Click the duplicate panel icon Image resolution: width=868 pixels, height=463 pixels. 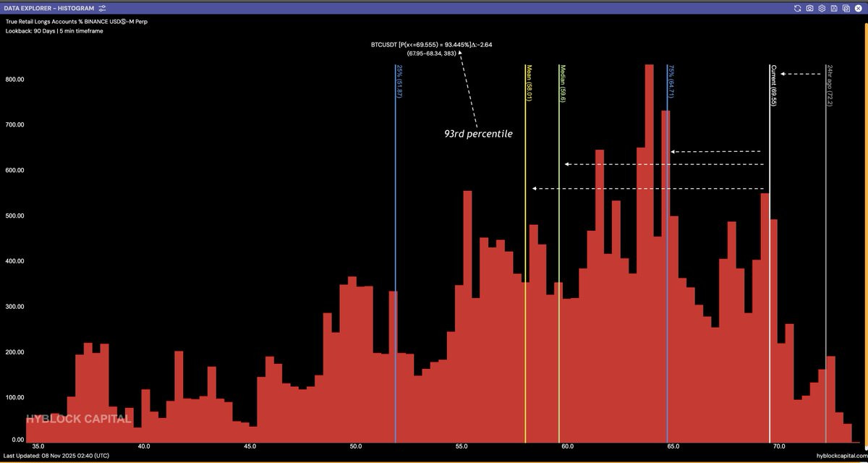click(x=846, y=7)
